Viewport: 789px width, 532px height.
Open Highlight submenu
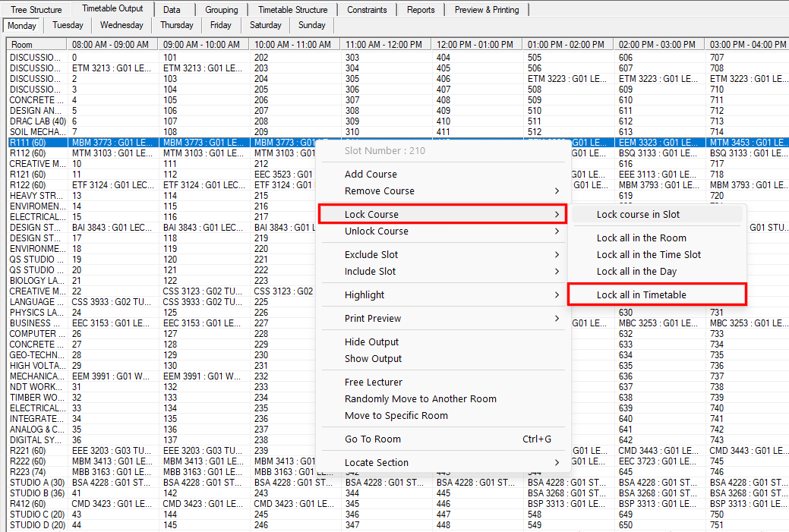pos(443,294)
